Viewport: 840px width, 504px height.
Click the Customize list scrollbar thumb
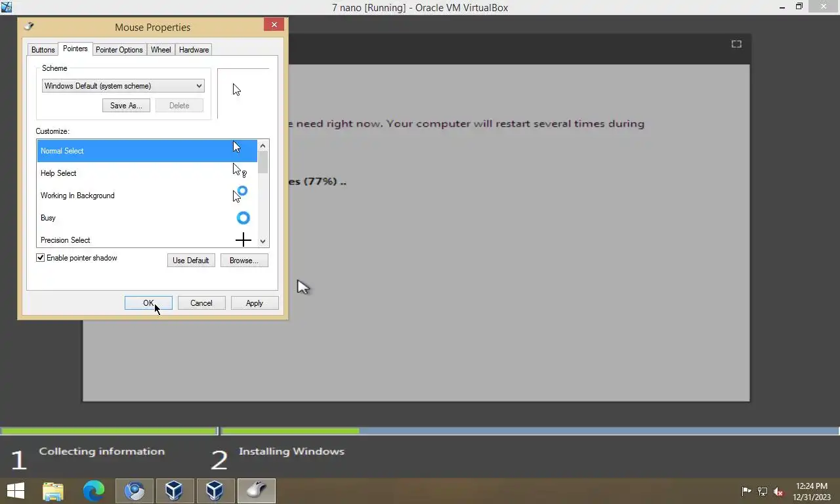(x=263, y=162)
